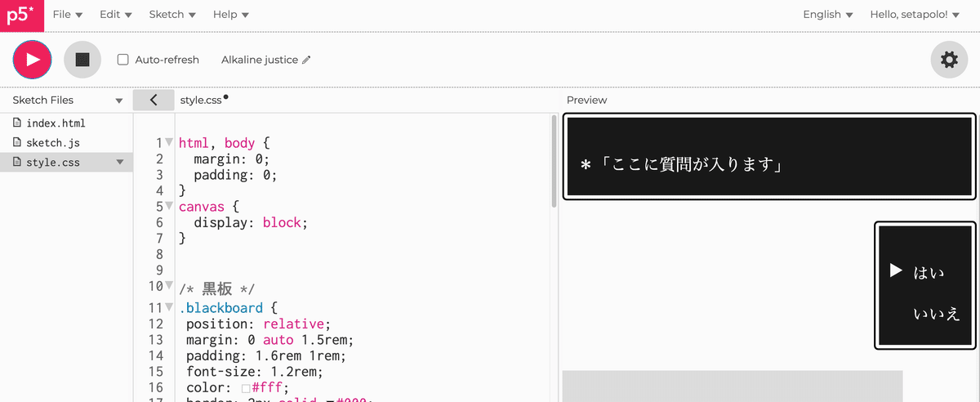This screenshot has width=980, height=402.
Task: Click the padding: 1.6rem 1rem; line
Action: [x=265, y=355]
